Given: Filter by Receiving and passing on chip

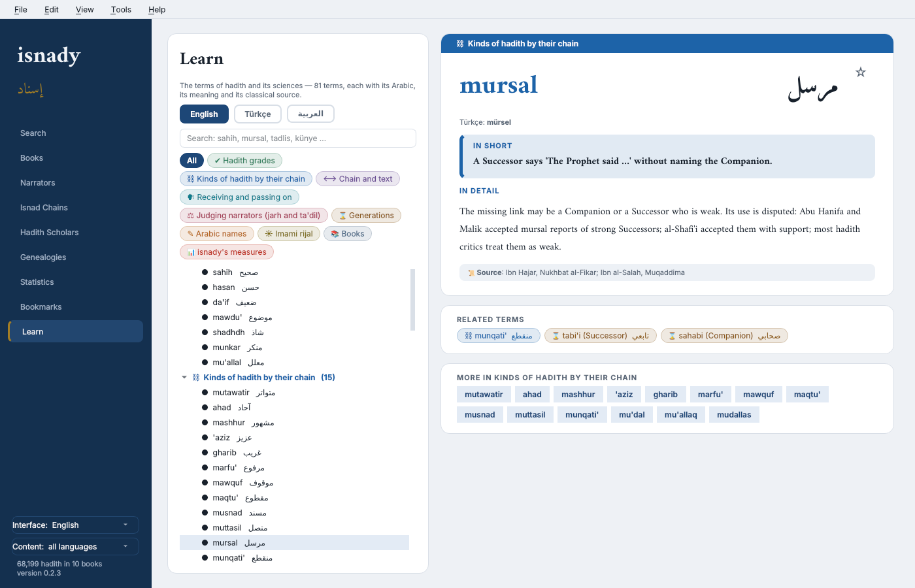Looking at the screenshot, I should (239, 197).
